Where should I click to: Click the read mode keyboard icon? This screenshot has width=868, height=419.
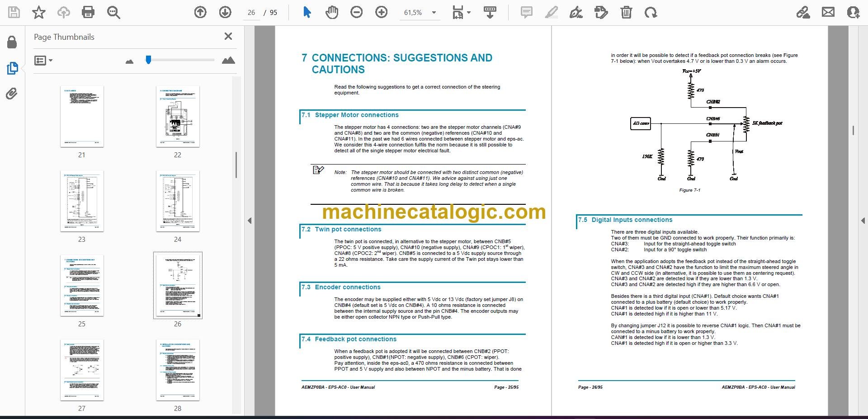pos(490,12)
